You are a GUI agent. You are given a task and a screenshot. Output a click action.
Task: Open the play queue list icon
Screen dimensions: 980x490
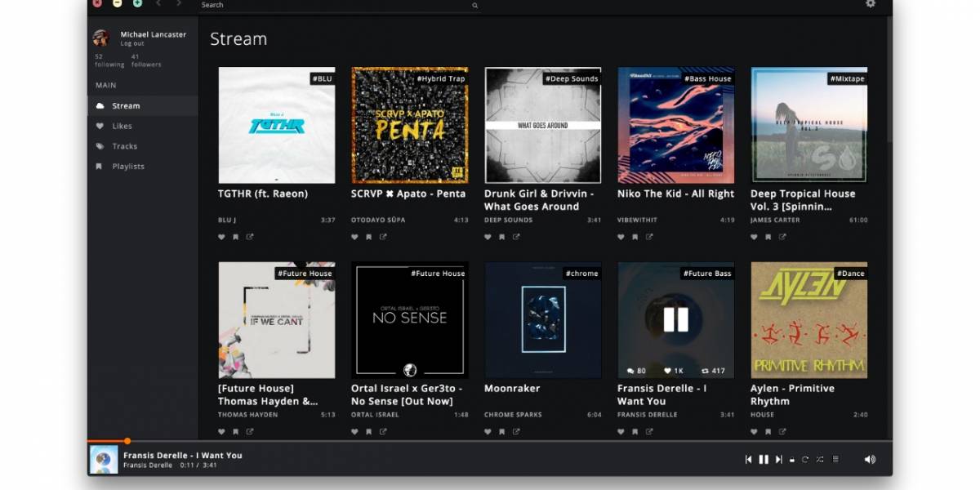[x=835, y=459]
